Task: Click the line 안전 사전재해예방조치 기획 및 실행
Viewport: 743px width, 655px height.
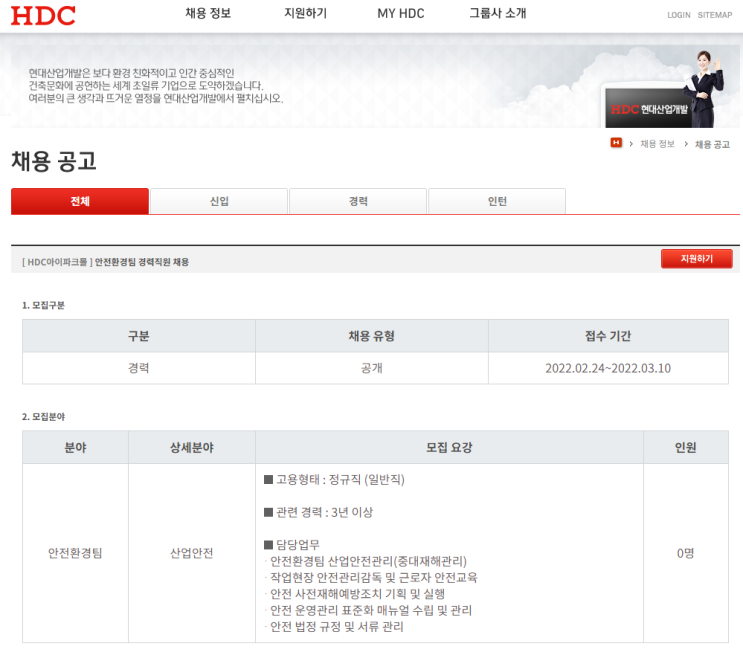Action: [355, 594]
